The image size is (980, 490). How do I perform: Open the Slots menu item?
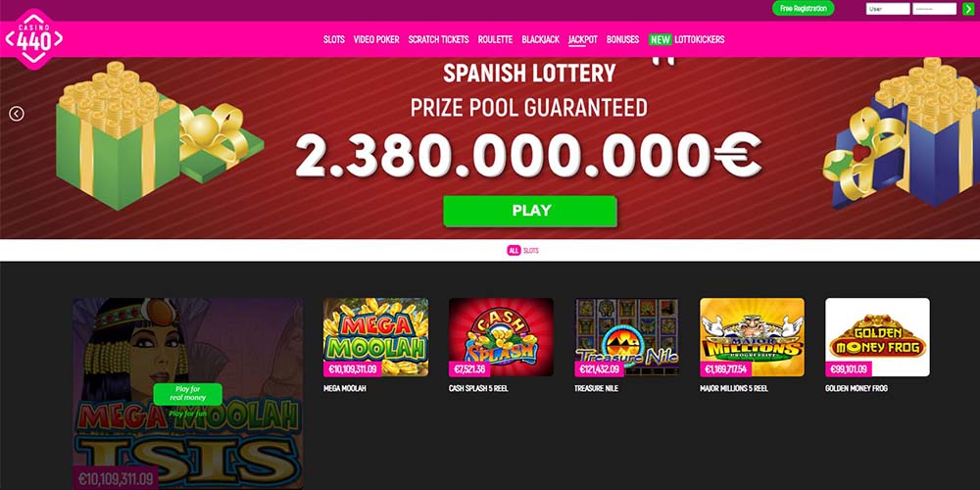click(334, 39)
